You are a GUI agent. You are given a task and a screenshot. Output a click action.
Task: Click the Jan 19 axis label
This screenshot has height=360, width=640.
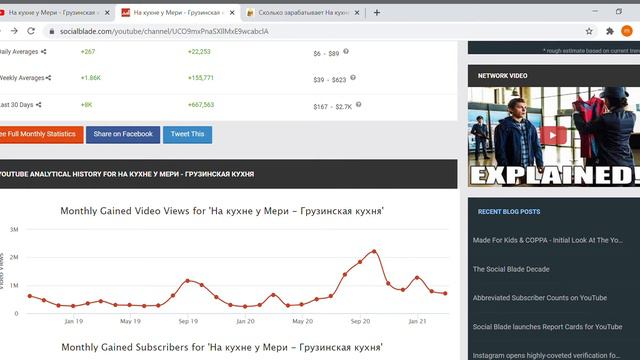click(x=73, y=322)
